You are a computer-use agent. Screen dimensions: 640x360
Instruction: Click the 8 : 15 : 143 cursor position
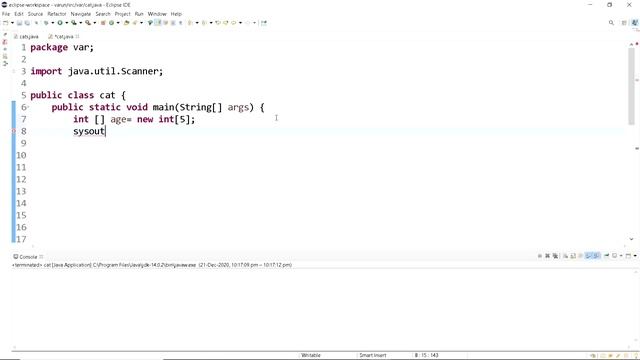426,355
